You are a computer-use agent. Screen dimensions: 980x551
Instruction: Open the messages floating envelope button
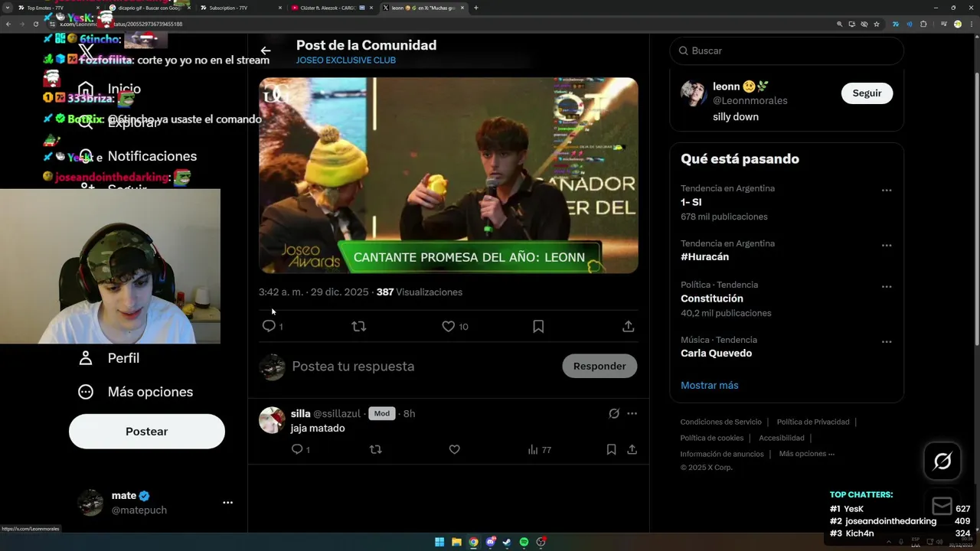942,506
